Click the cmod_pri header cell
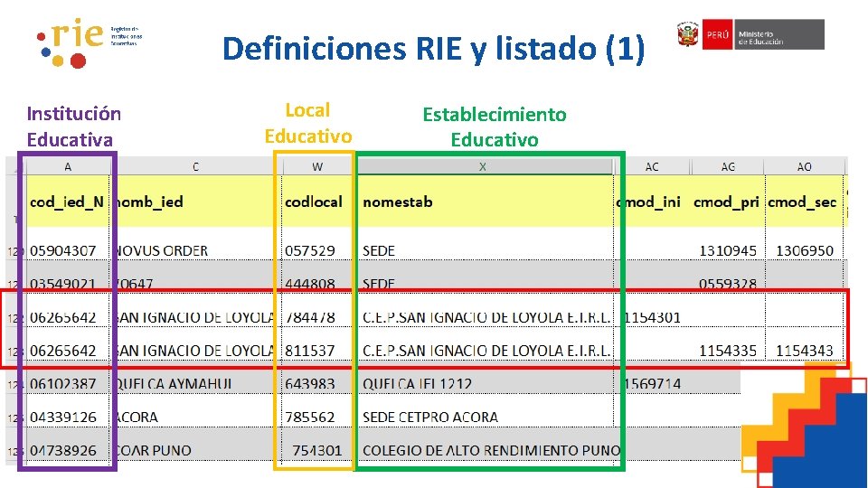 click(728, 202)
